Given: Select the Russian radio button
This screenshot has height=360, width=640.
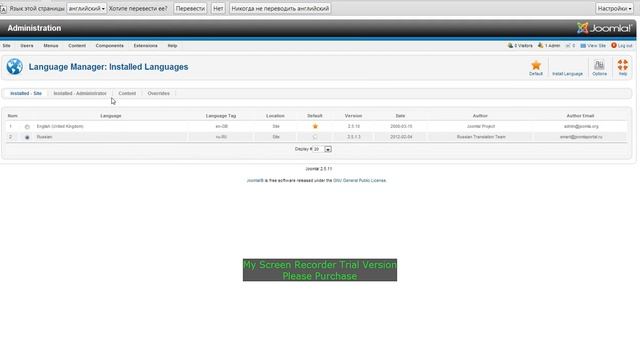Looking at the screenshot, I should (27, 138).
